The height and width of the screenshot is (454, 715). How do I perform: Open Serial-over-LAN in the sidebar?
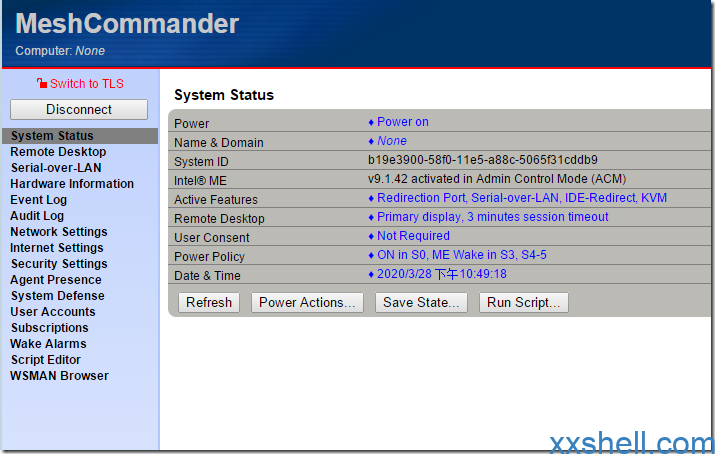click(x=56, y=168)
